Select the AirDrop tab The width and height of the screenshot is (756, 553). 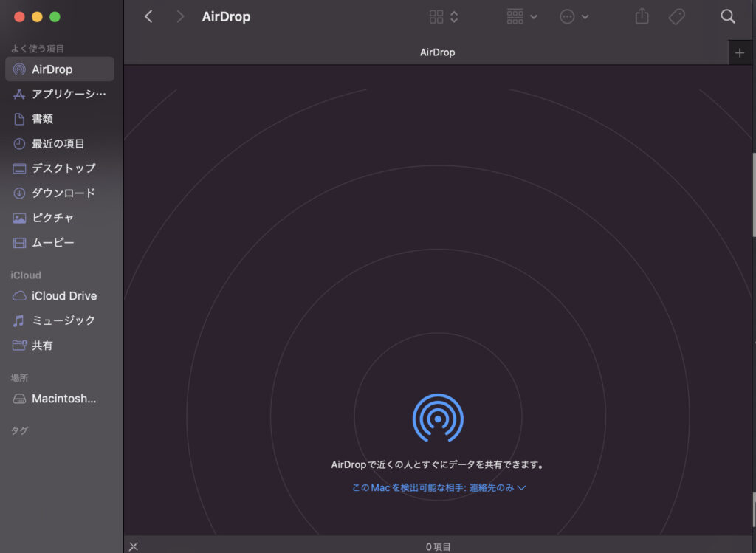pos(426,52)
